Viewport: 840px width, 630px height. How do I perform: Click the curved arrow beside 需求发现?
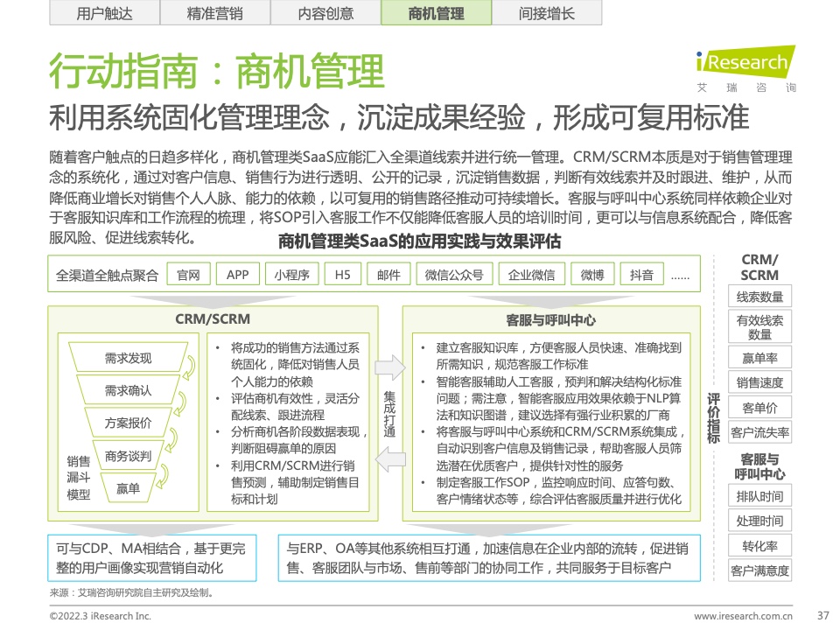click(189, 368)
